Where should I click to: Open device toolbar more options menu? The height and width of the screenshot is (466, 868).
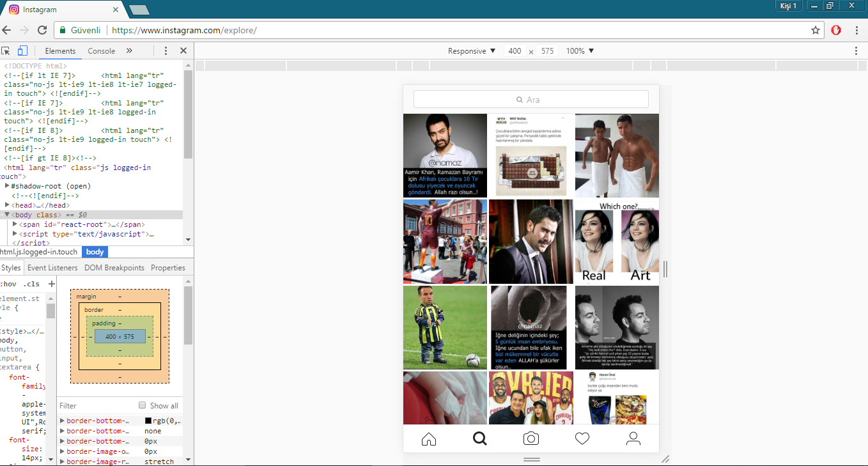856,50
